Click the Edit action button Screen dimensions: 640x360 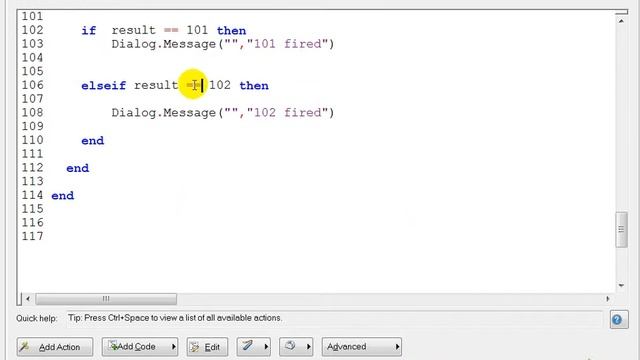tap(207, 347)
